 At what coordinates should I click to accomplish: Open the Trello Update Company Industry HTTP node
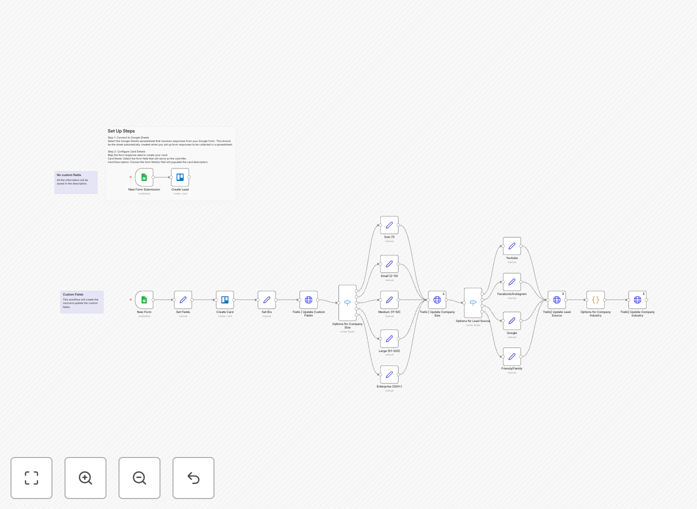pyautogui.click(x=637, y=300)
